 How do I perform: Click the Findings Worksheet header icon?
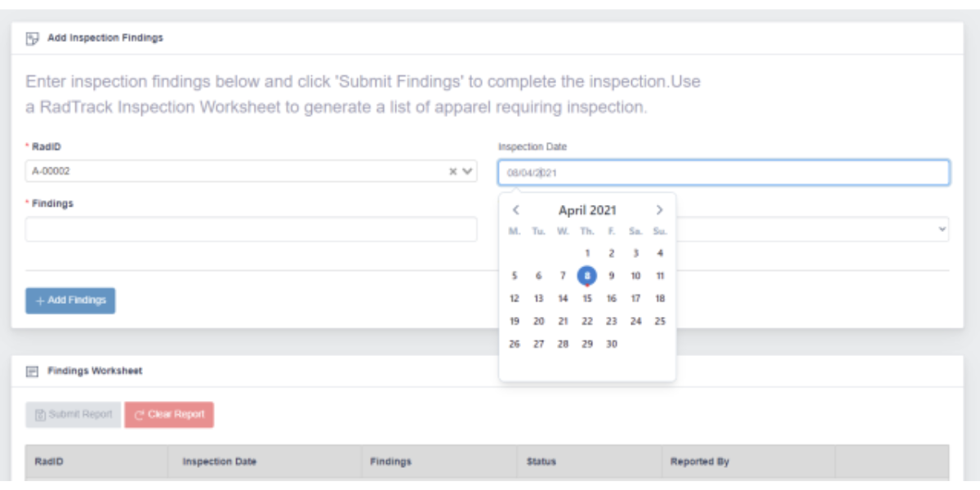click(33, 371)
